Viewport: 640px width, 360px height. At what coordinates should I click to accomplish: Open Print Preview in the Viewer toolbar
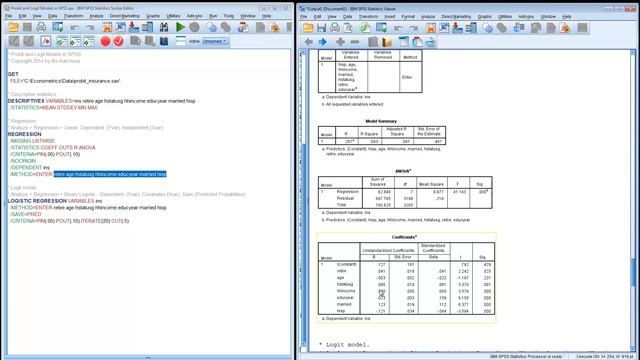pos(348,28)
